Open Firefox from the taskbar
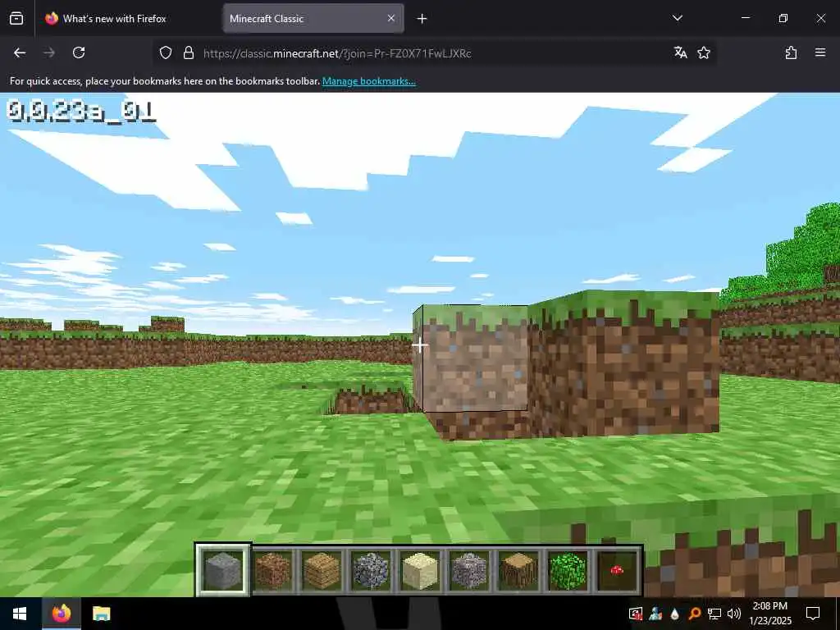 coord(61,614)
